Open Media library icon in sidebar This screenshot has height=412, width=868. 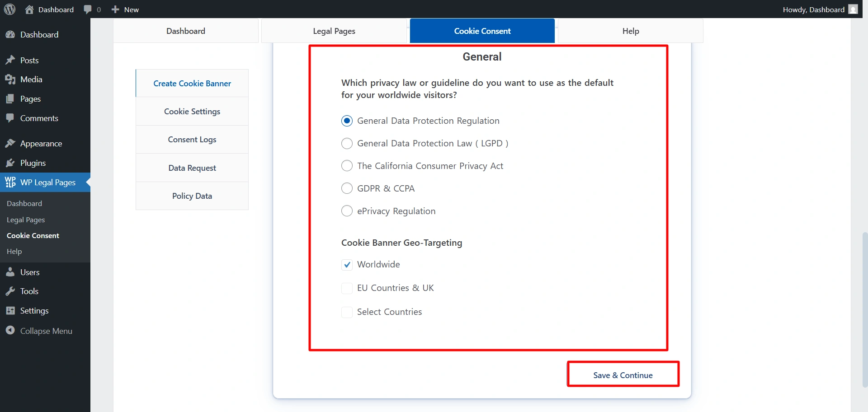tap(10, 80)
